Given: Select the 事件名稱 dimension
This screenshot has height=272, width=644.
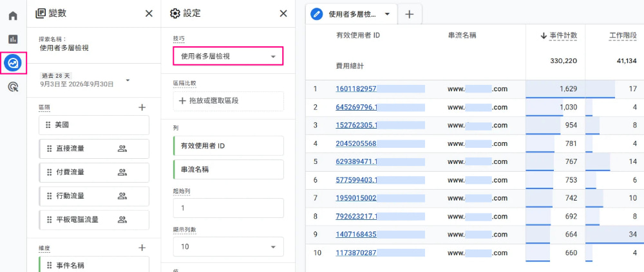Looking at the screenshot, I should 94,264.
